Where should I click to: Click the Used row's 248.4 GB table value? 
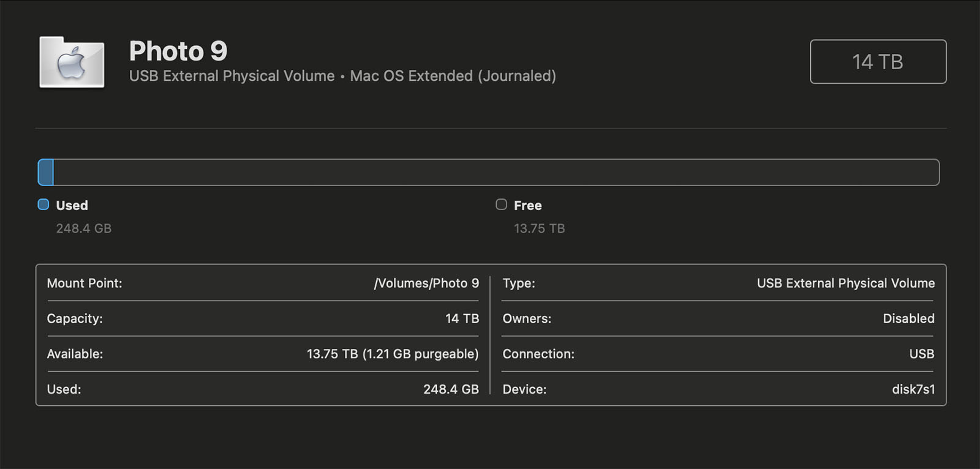[x=451, y=389]
